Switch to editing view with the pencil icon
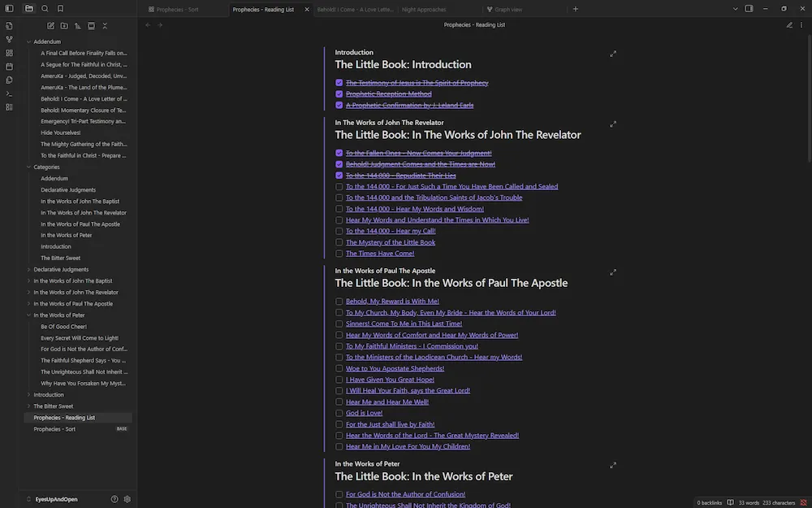 tap(789, 25)
